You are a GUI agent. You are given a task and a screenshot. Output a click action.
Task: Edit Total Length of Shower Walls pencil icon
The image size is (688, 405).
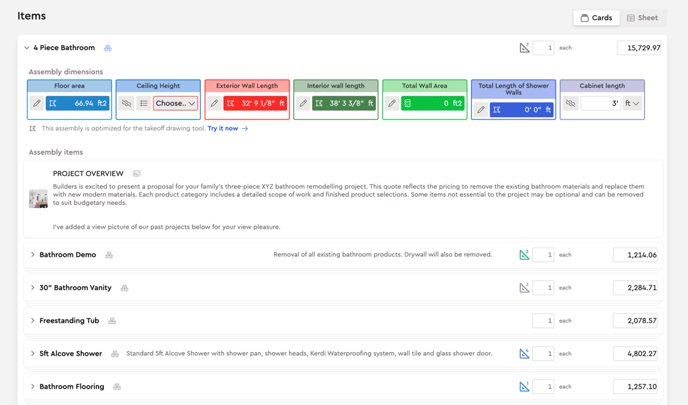481,110
